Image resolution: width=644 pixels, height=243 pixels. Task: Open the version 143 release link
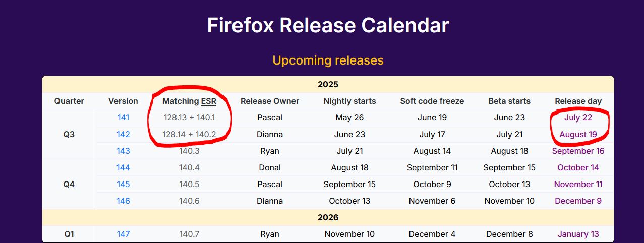[123, 151]
